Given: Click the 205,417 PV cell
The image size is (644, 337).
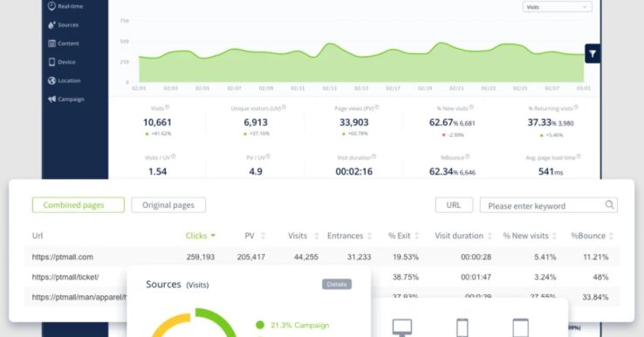Looking at the screenshot, I should tap(251, 257).
